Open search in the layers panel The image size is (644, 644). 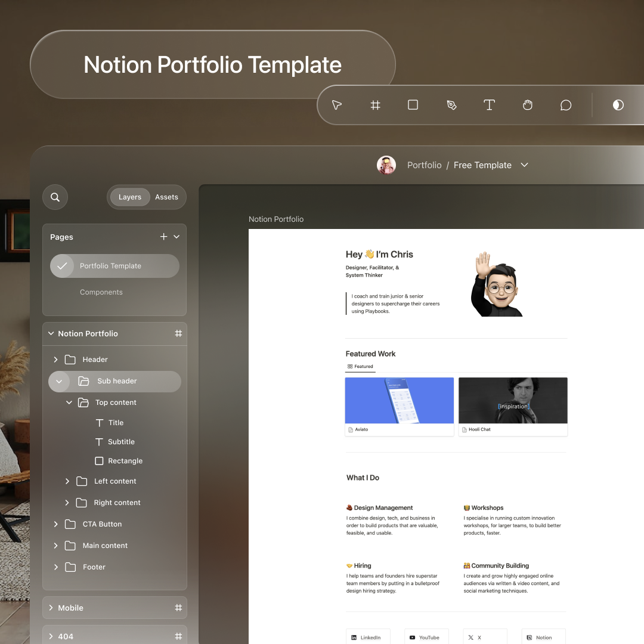pos(55,197)
